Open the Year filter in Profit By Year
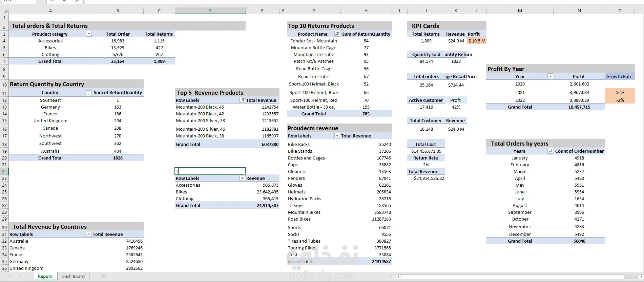 coord(550,76)
